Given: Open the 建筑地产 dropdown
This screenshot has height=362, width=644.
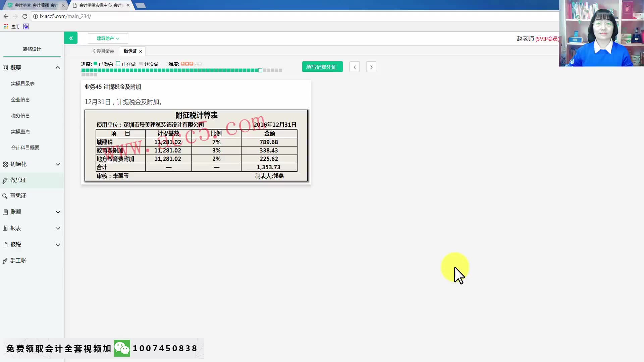Looking at the screenshot, I should tap(108, 38).
